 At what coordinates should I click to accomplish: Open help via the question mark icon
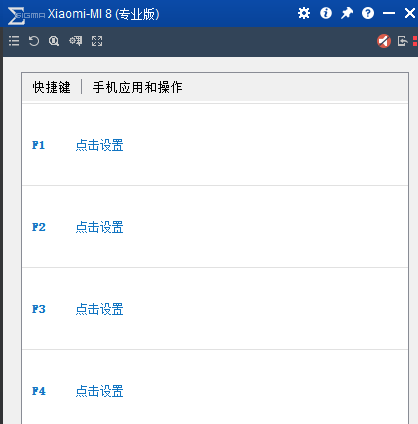[x=368, y=13]
